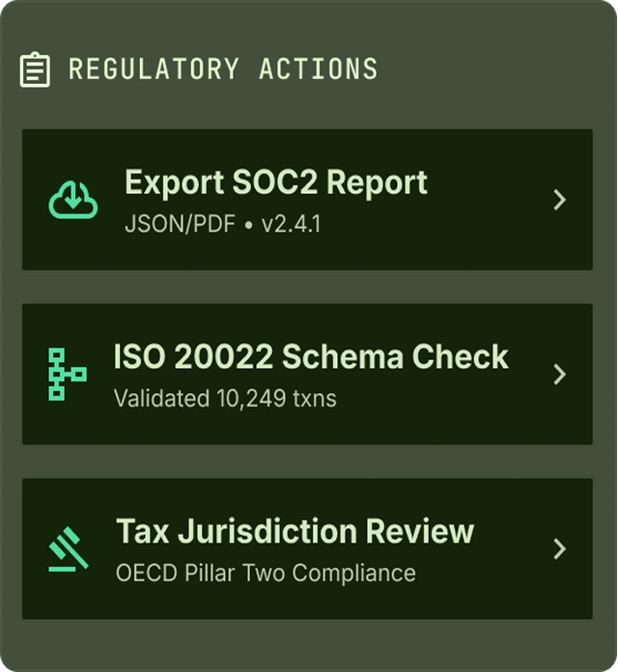Open ISO 20022 Schema Check title
Screen dimensions: 618x672
311,356
